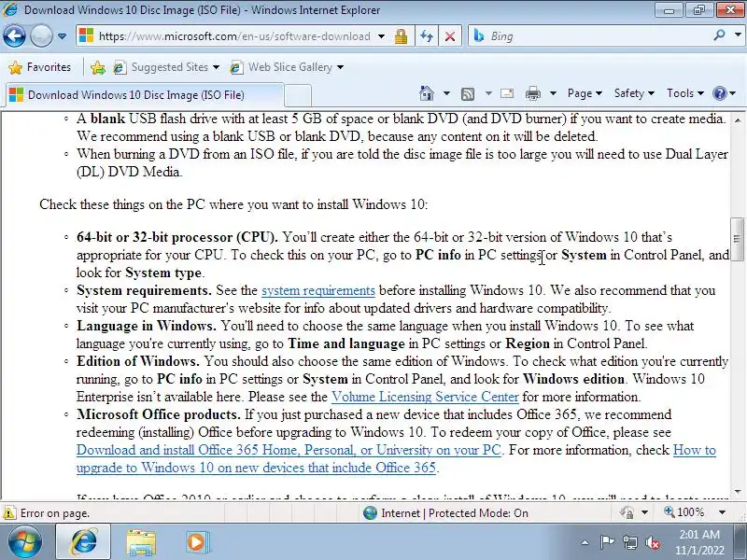Click the network tray icon

(629, 542)
